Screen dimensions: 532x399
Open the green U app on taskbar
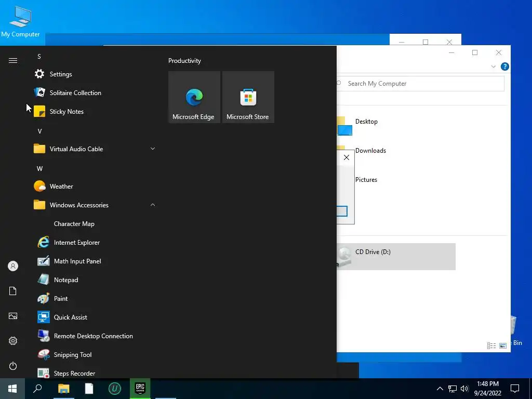pyautogui.click(x=114, y=389)
